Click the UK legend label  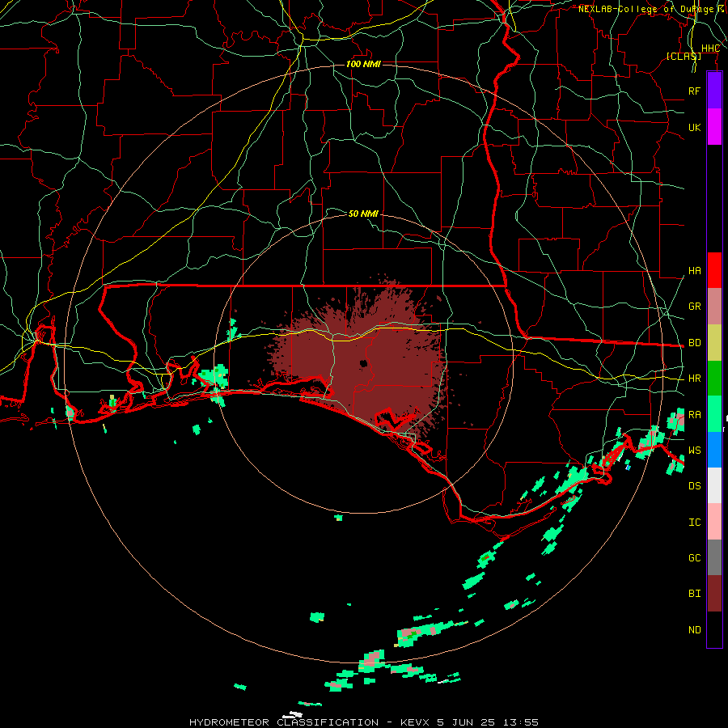(x=694, y=127)
